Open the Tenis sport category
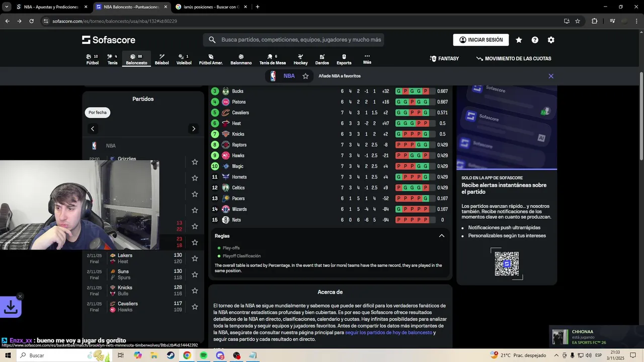Viewport: 644px width, 362px height. (112, 59)
